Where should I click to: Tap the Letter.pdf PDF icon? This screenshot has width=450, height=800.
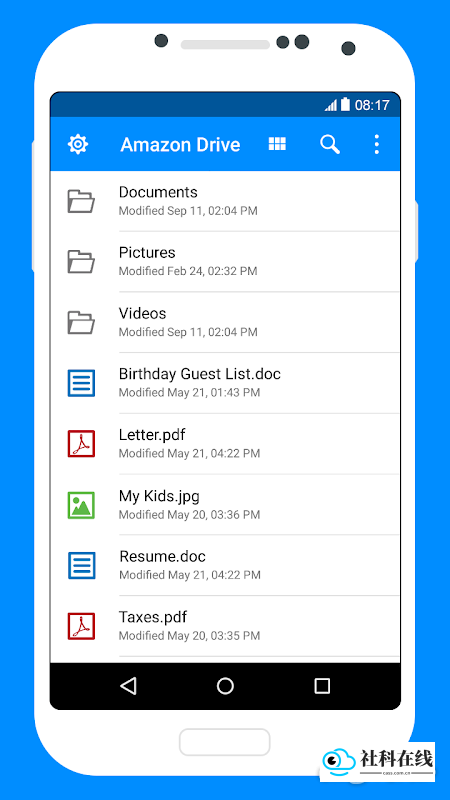81,443
